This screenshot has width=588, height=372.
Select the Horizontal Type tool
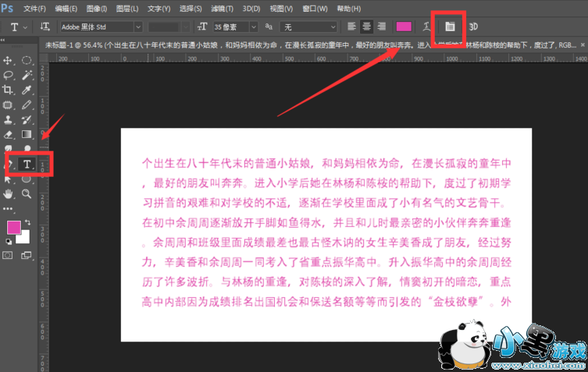click(x=27, y=164)
